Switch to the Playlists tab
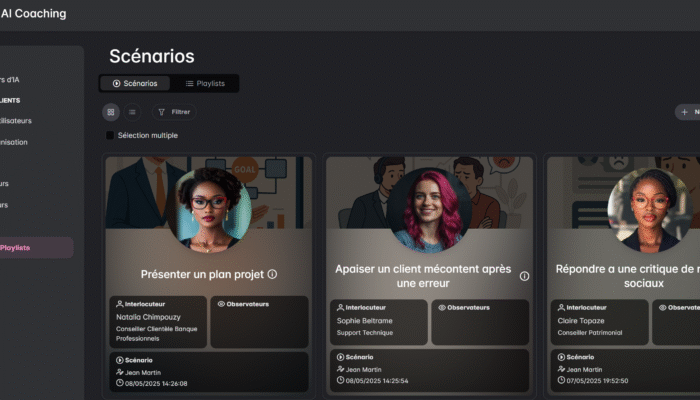Viewport: 700px width, 400px height. 204,84
